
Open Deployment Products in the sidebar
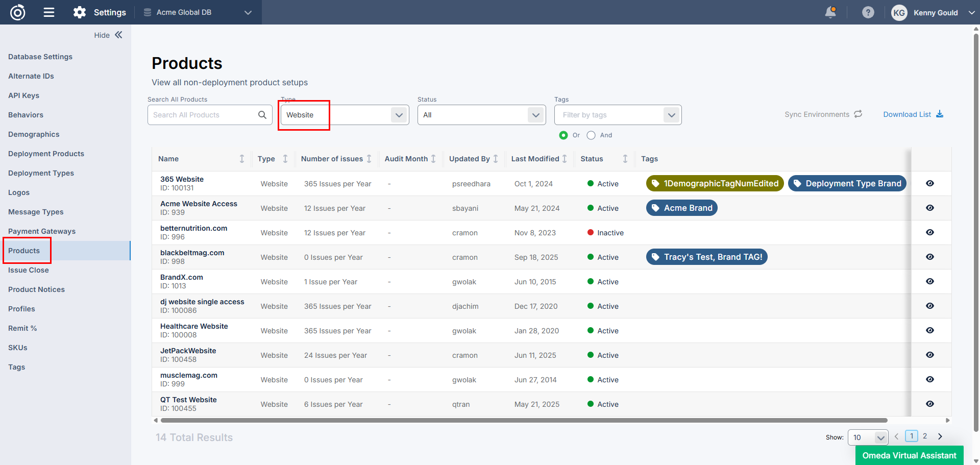46,154
